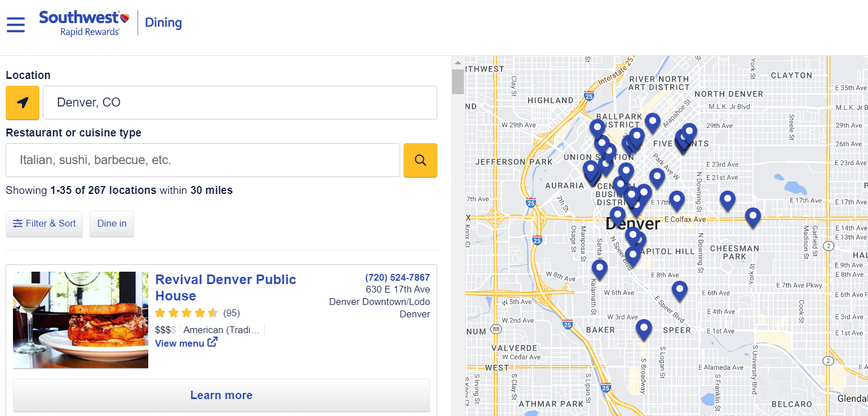Screen dimensions: 868x416
Task: Click the Revival Denver sandwich photo
Action: (80, 320)
